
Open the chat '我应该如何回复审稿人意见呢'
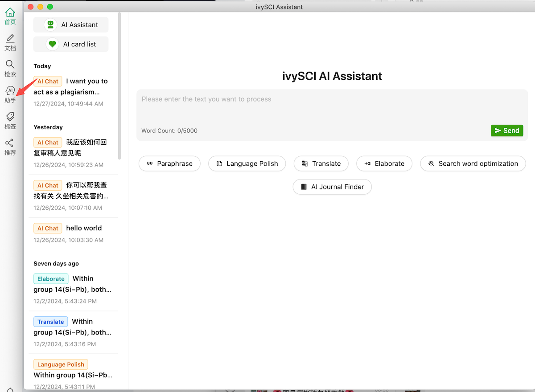click(73, 153)
